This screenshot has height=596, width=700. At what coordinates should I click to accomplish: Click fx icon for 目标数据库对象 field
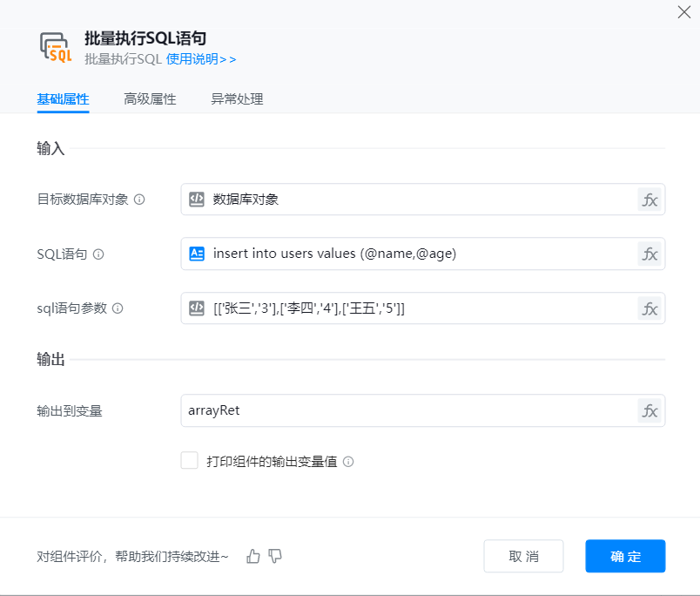(650, 200)
